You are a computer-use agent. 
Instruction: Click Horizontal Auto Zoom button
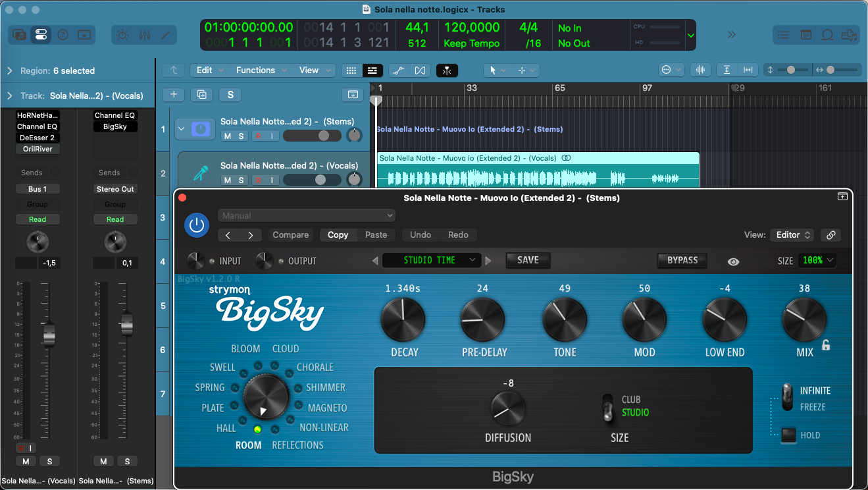click(748, 70)
